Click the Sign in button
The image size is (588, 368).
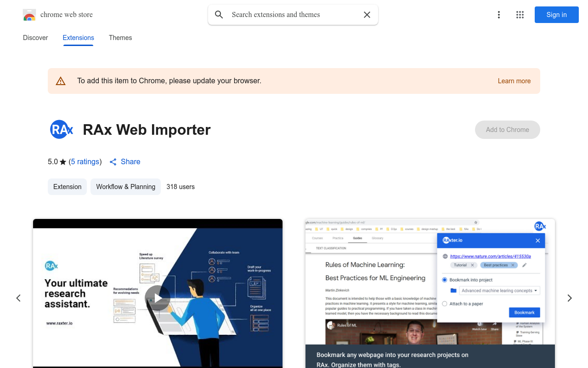tap(557, 15)
